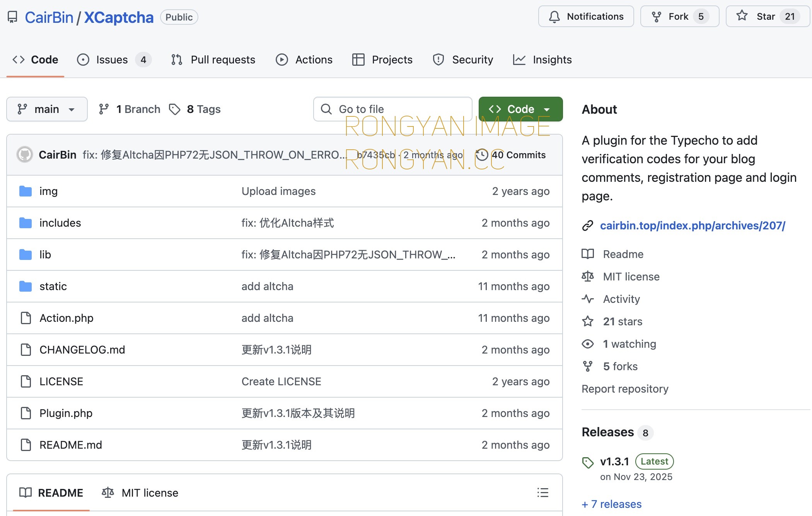View the 8 Tags link
Viewport: 812px width, 516px height.
(x=195, y=109)
